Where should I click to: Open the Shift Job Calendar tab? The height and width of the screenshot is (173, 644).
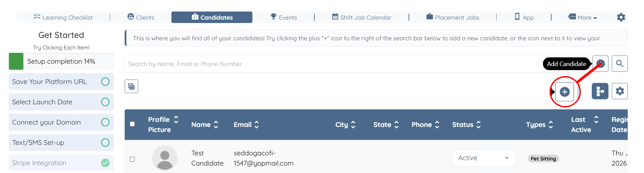(361, 17)
